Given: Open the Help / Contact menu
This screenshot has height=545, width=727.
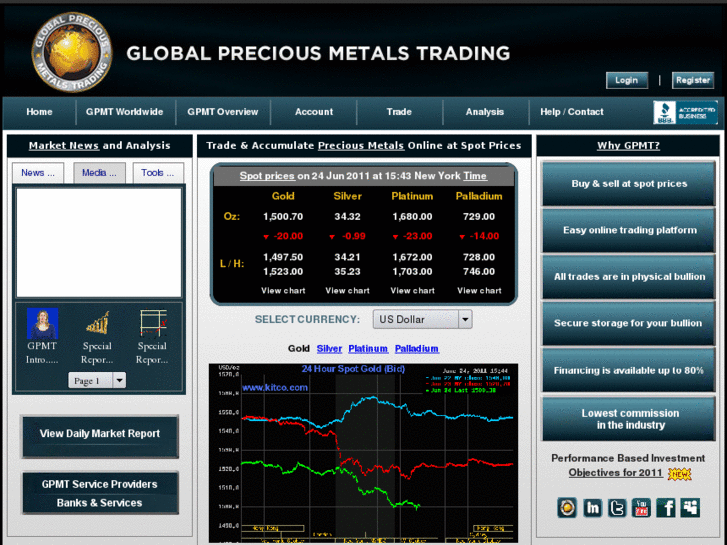Looking at the screenshot, I should [572, 112].
